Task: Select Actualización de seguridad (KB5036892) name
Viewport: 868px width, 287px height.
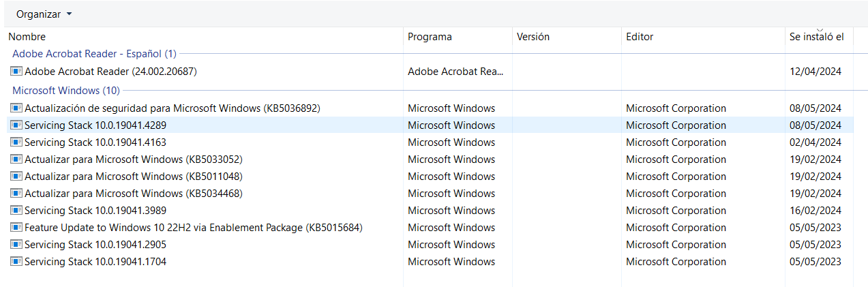Action: tap(173, 108)
